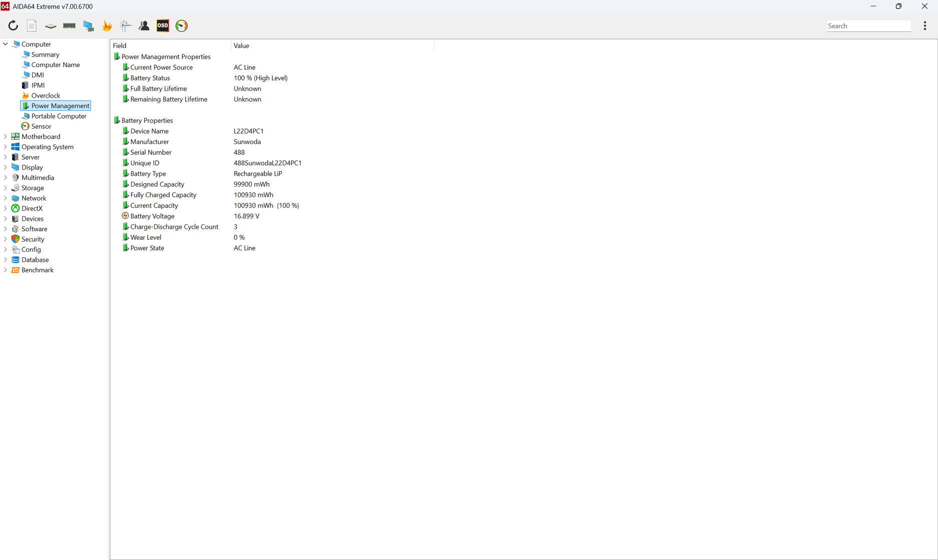Open the three-dot more options menu
The image size is (938, 560).
coord(924,26)
